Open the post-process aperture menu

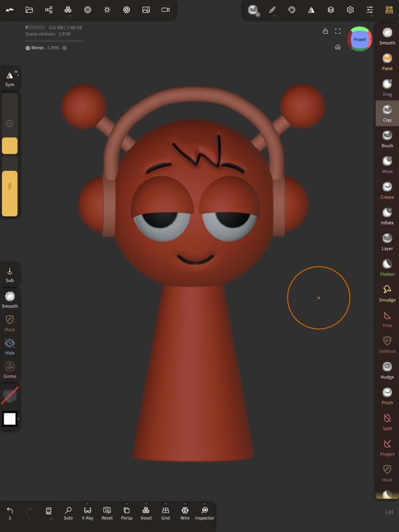[126, 10]
